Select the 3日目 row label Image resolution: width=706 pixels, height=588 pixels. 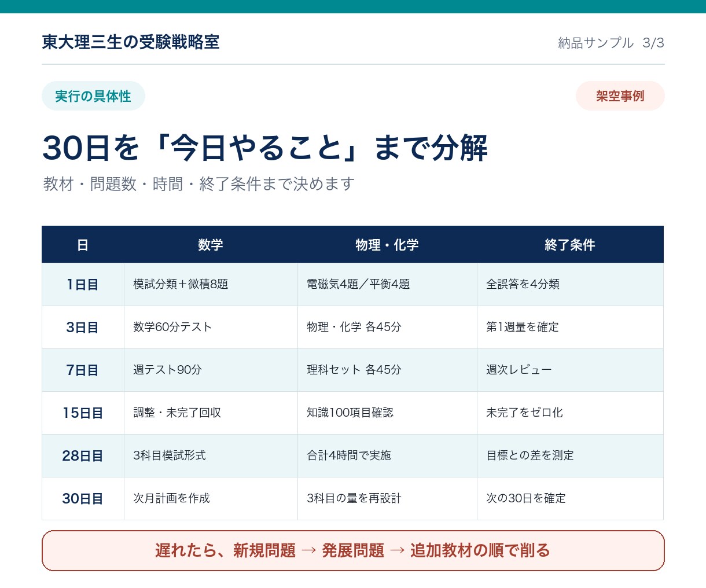click(83, 328)
